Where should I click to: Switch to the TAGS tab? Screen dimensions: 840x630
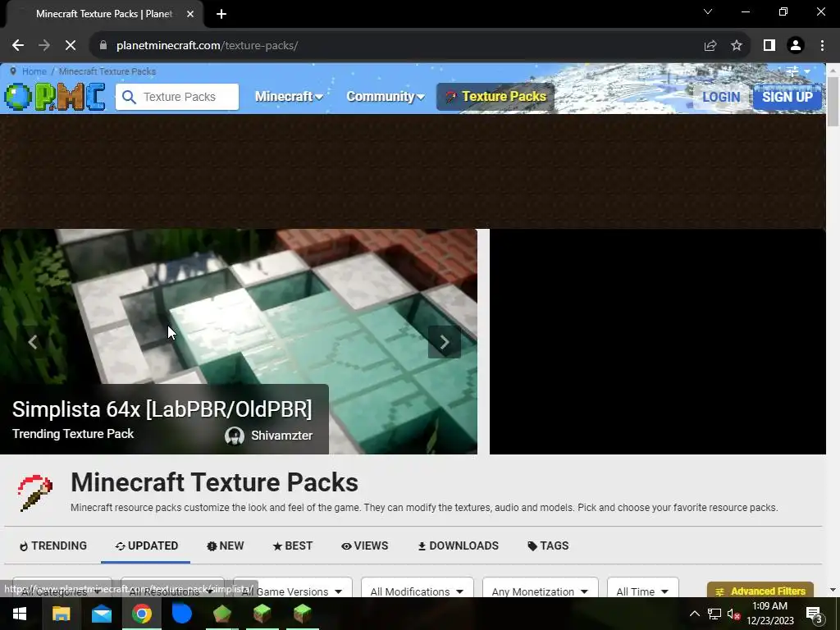click(x=548, y=546)
